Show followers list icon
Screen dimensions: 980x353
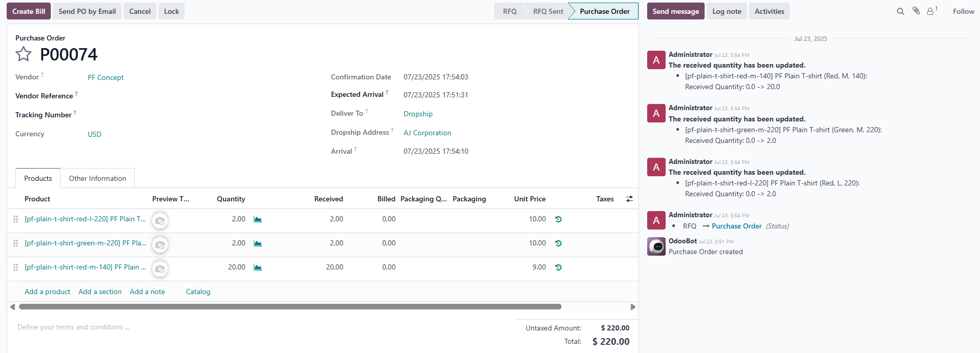[x=931, y=11]
